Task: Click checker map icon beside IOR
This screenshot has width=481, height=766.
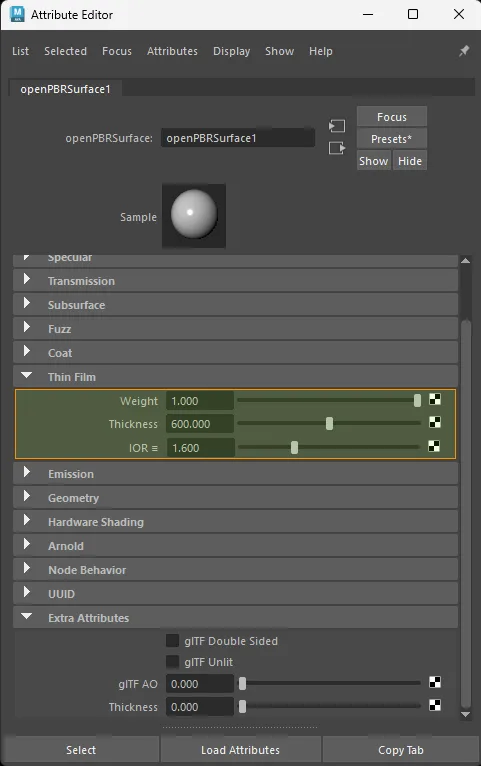Action: click(434, 446)
